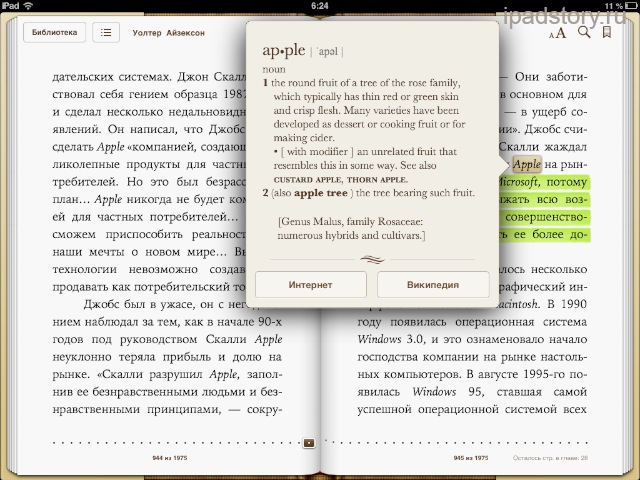Search the word via Интернет button
The image size is (640, 480).
(311, 284)
